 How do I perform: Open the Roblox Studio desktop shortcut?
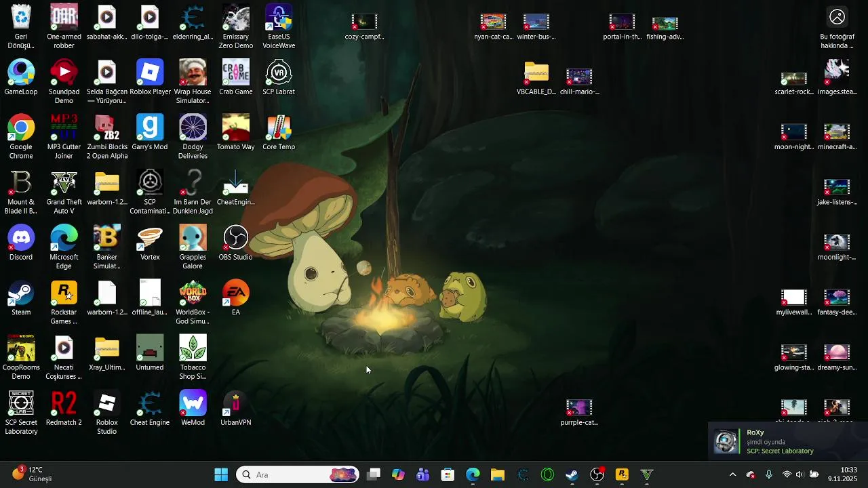[x=107, y=413]
